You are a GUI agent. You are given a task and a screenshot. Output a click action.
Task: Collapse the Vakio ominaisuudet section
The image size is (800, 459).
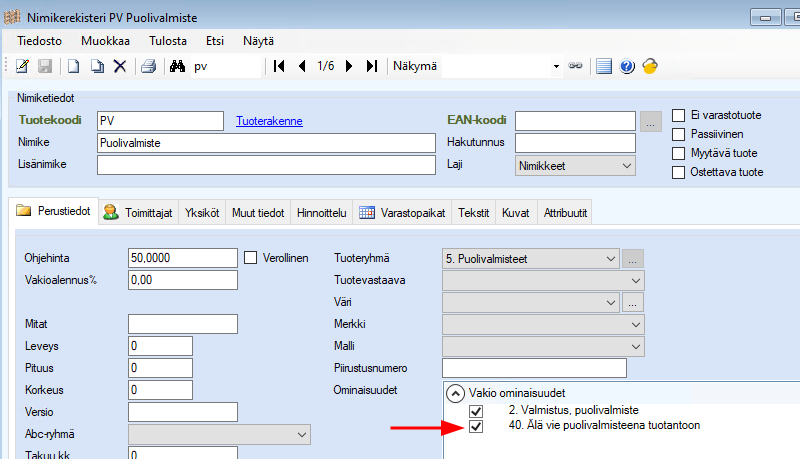click(455, 394)
